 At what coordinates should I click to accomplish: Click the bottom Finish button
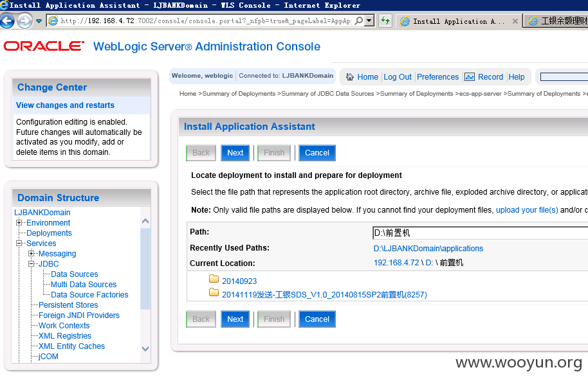pos(274,319)
